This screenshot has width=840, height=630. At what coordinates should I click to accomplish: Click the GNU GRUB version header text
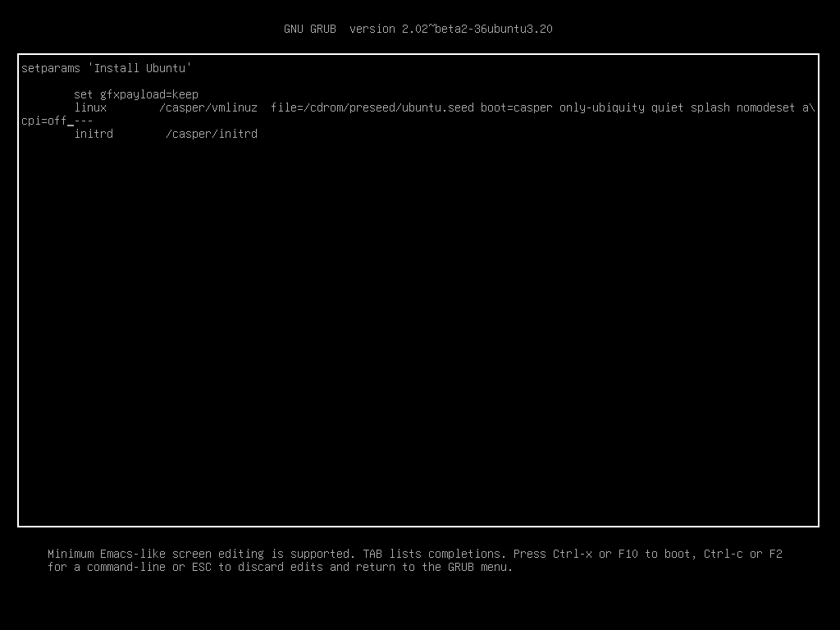tap(418, 29)
